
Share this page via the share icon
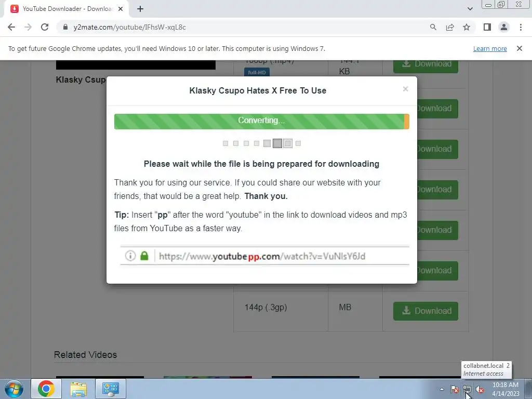(x=450, y=27)
